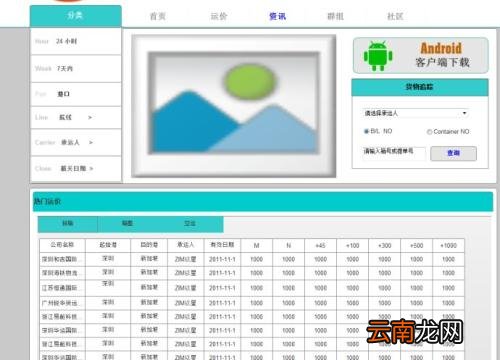Image resolution: width=500 pixels, height=360 pixels.
Task: Click the +1000 column header
Action: [448, 246]
